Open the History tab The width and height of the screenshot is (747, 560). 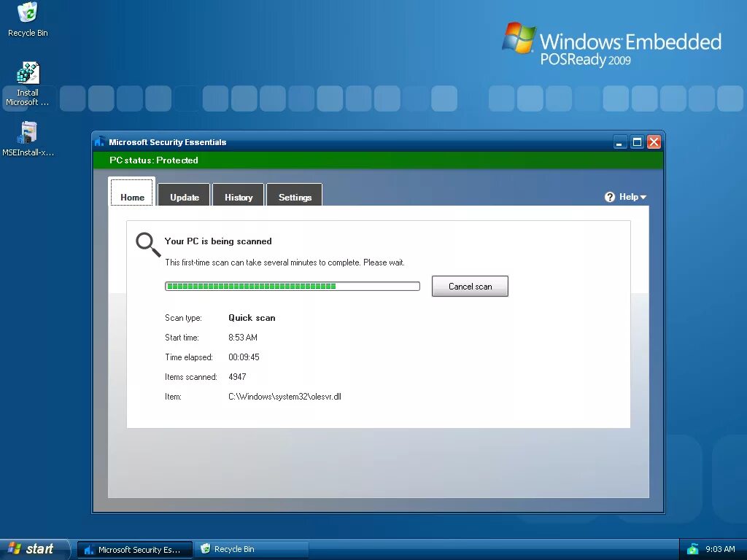coord(239,195)
